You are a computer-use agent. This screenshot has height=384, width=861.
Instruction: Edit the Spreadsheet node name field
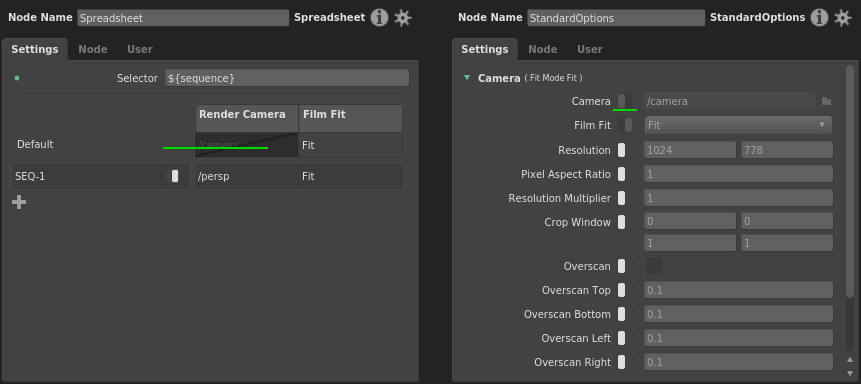183,18
